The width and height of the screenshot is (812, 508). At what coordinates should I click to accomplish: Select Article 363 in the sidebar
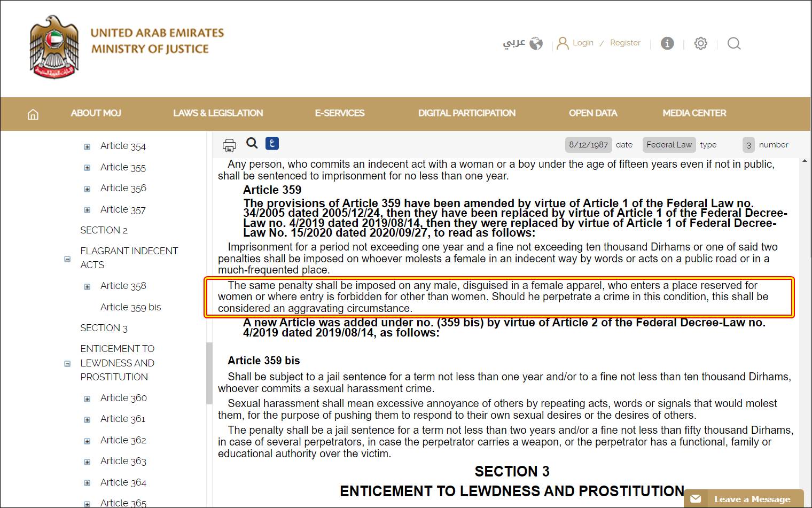[x=123, y=461]
